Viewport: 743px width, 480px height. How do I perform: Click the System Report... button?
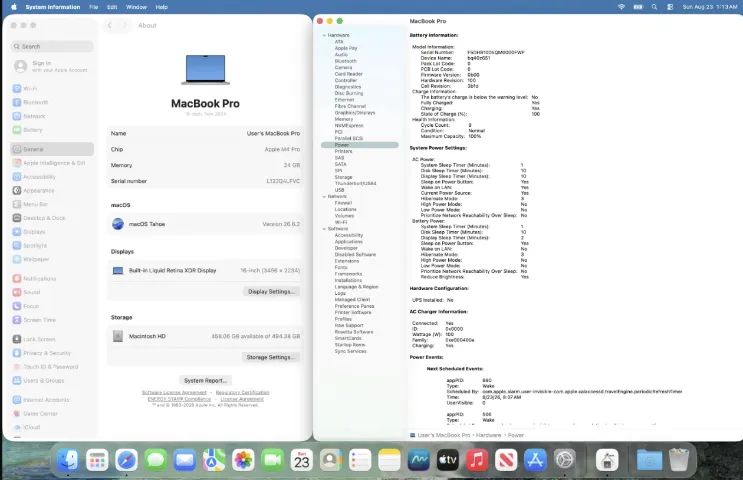pos(205,380)
